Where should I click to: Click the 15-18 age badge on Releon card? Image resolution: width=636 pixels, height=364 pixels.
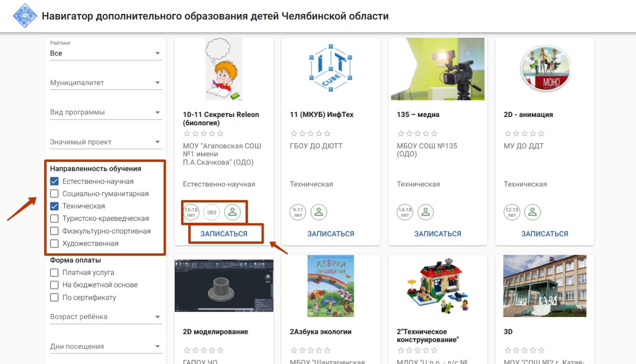click(x=191, y=212)
